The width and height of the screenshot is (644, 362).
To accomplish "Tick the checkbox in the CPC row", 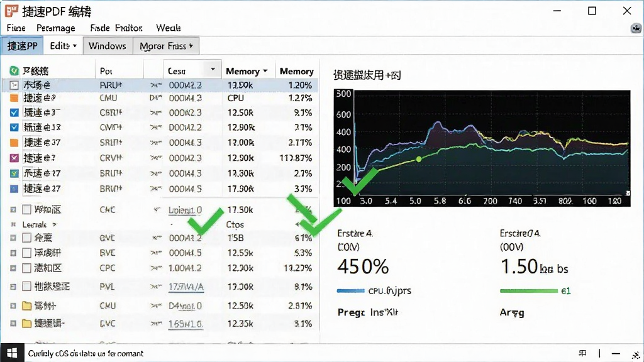I will pyautogui.click(x=26, y=268).
